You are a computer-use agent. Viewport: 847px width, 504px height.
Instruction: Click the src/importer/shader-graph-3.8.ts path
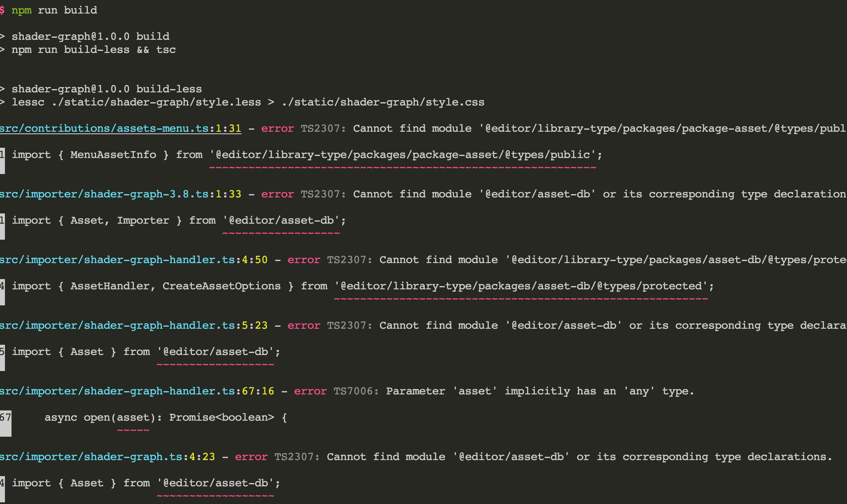(104, 194)
